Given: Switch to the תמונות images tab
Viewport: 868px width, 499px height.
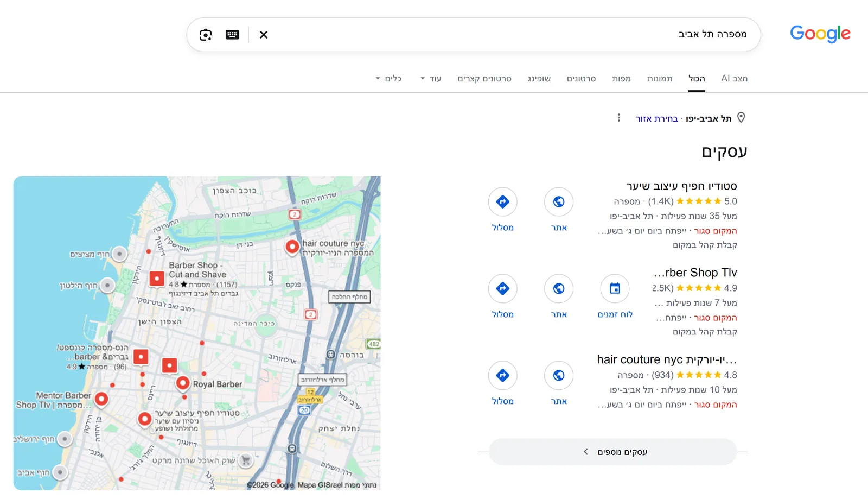Looking at the screenshot, I should click(660, 79).
